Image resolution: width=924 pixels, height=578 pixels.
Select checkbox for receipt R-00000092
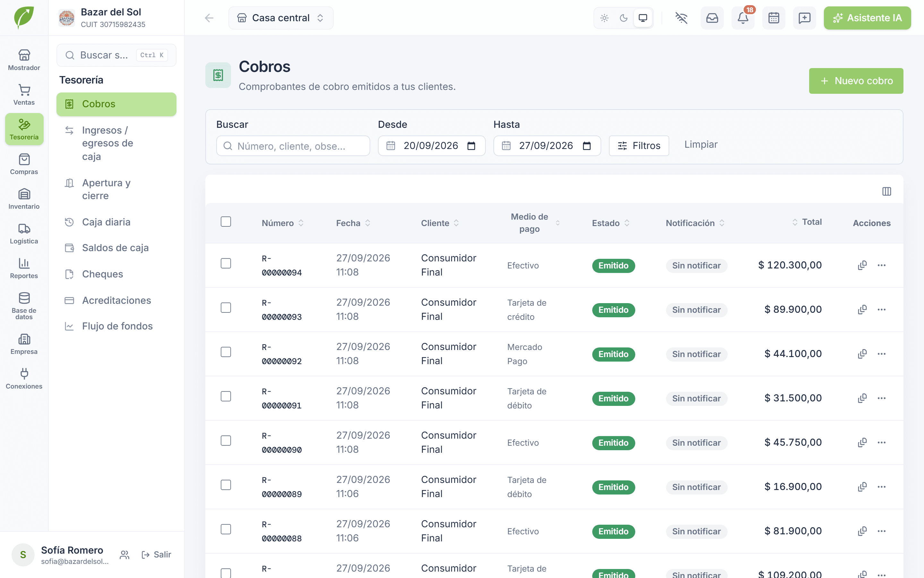226,352
